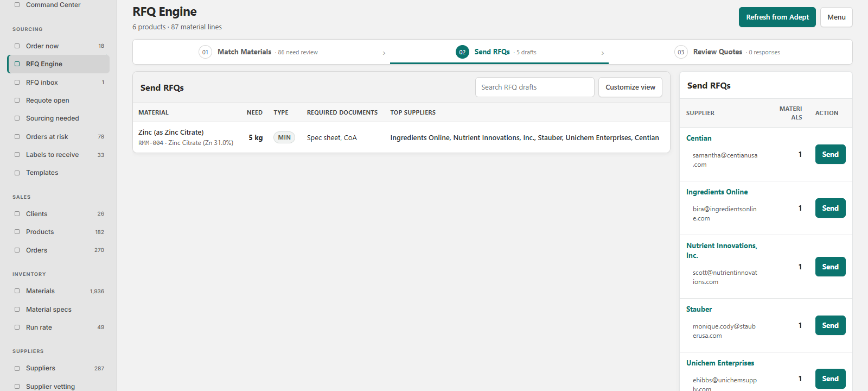This screenshot has height=391, width=868.
Task: Open Order now in sidebar
Action: pos(59,46)
